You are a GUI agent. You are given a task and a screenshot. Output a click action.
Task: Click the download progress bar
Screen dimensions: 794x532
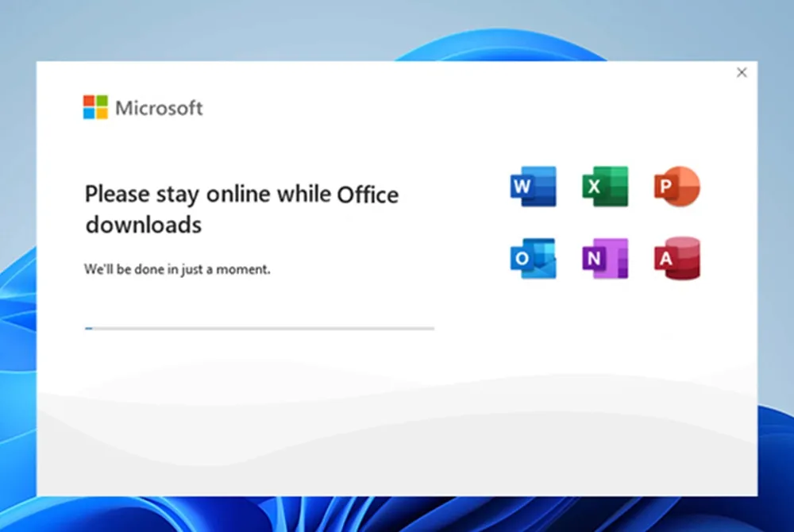(260, 329)
